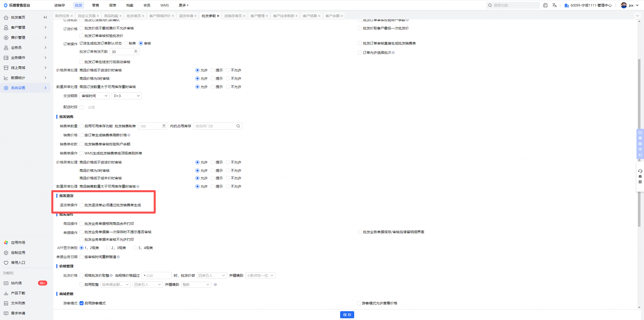Open 站内信 messages in sidebar
This screenshot has height=320, width=644.
click(x=16, y=283)
